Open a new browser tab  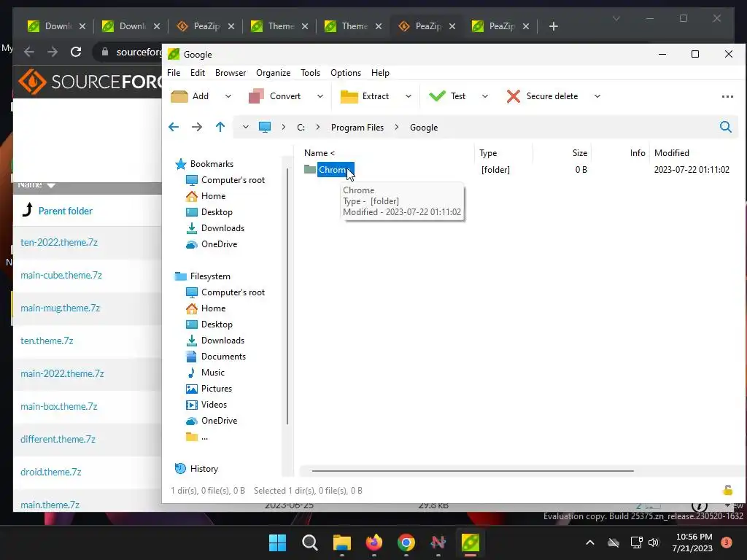(553, 27)
